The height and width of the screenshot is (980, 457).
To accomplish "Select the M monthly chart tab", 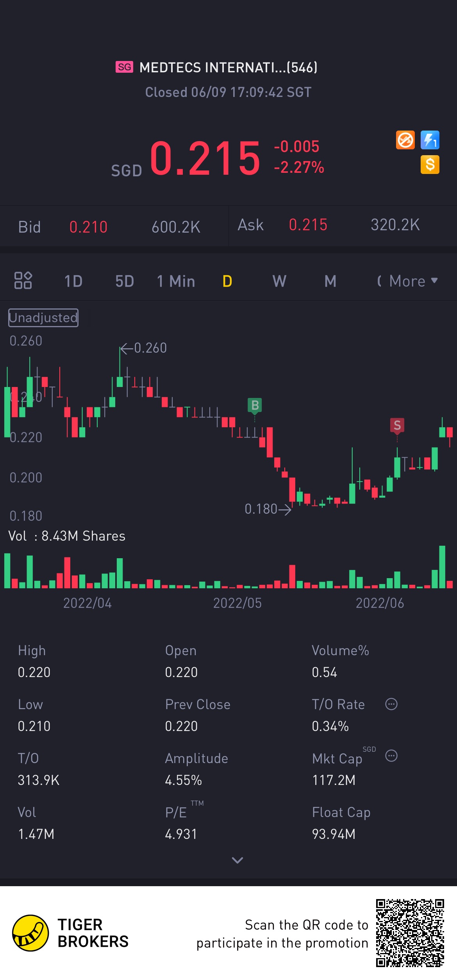I will point(330,281).
